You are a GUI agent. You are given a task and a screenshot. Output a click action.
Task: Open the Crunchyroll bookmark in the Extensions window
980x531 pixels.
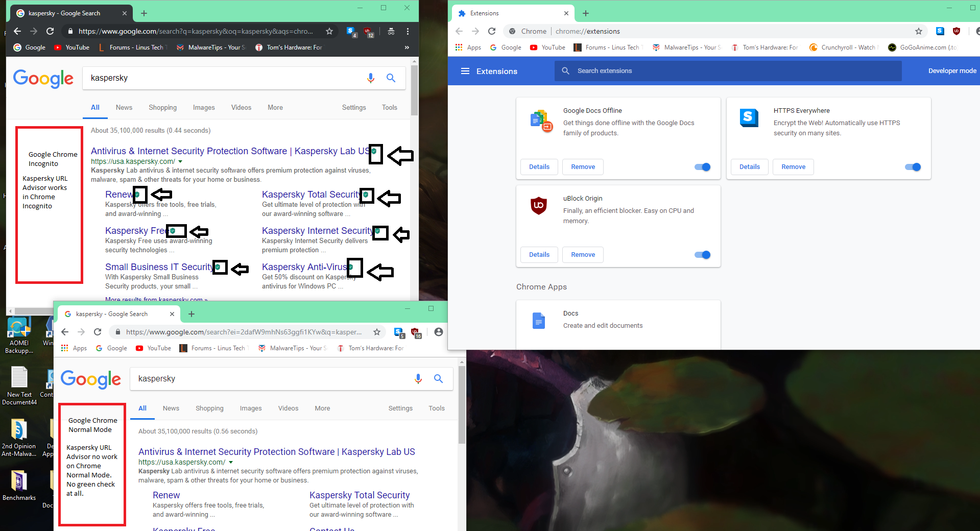tap(844, 47)
